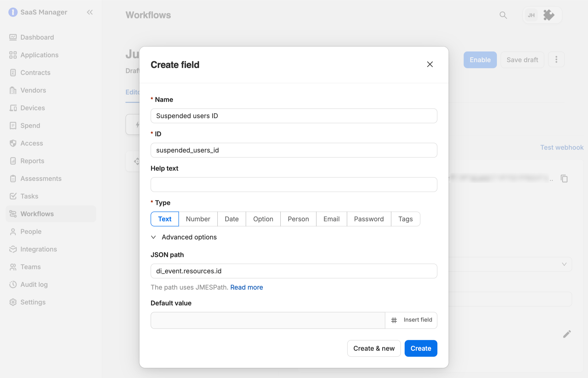
Task: Close the Create field dialog
Action: click(430, 64)
